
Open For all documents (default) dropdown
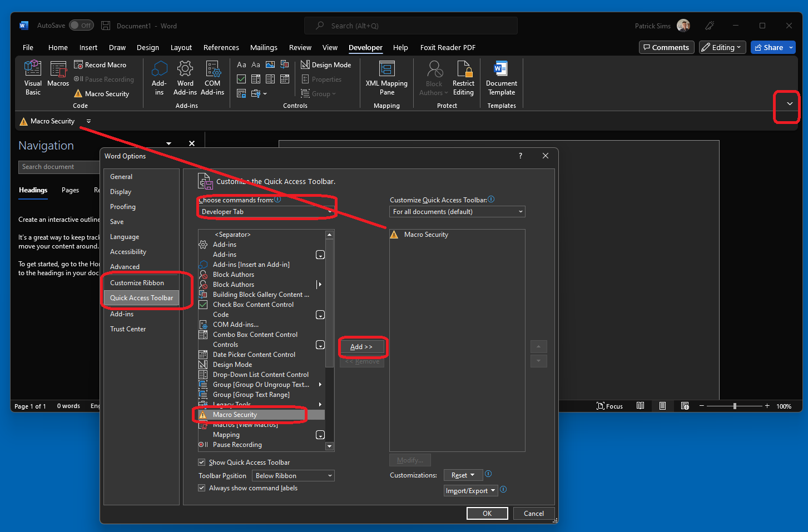pos(457,212)
